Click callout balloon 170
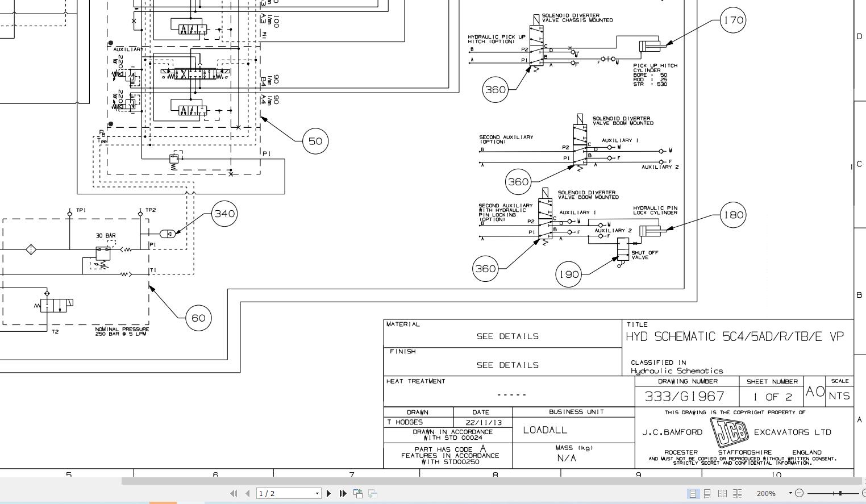This screenshot has width=866, height=504. [x=732, y=20]
